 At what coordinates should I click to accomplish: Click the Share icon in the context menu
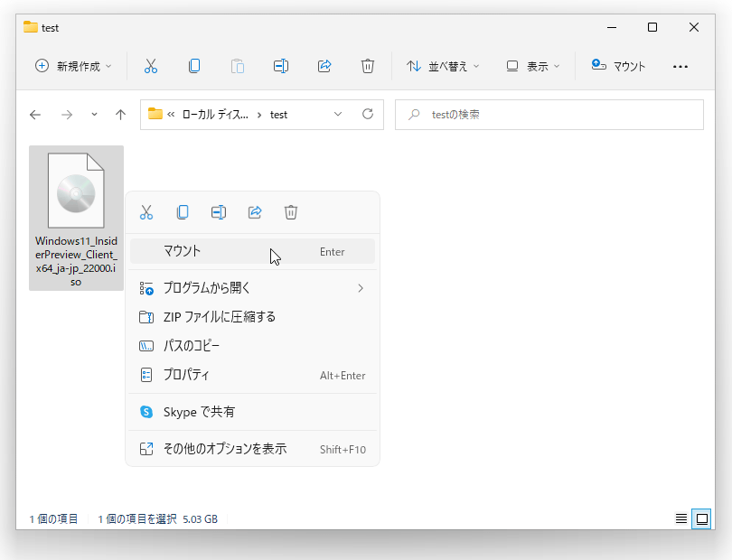coord(255,212)
